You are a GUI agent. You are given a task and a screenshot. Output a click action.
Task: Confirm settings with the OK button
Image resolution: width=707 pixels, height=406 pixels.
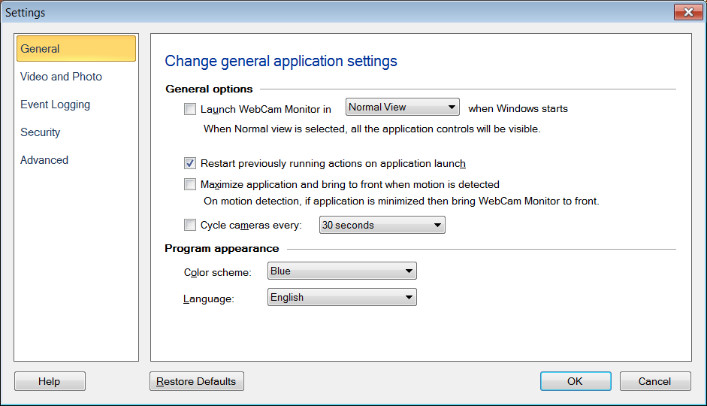(575, 381)
